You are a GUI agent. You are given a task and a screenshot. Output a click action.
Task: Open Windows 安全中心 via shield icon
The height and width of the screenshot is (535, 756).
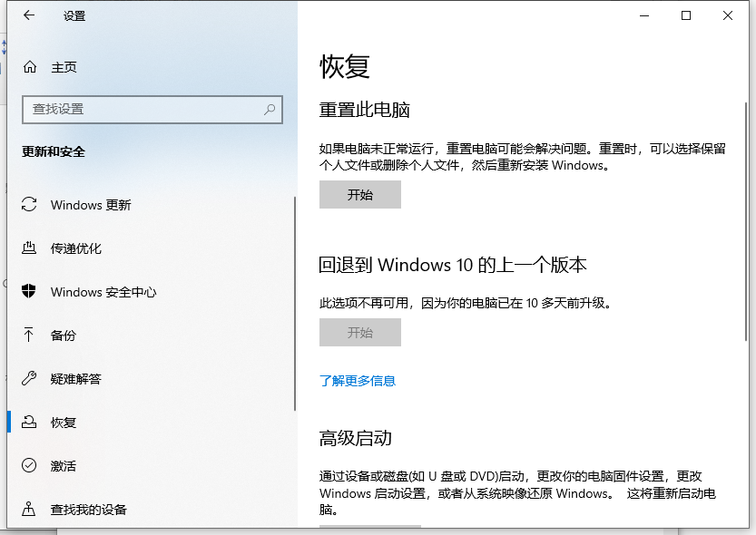[x=29, y=292]
